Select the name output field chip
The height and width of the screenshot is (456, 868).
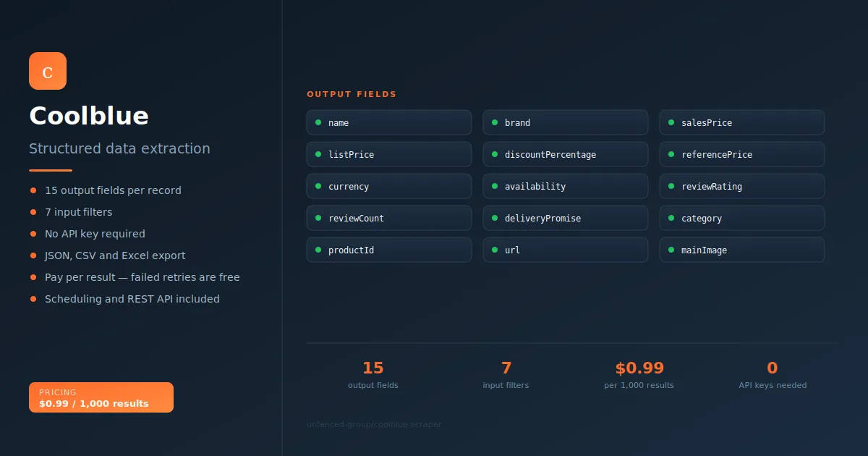coord(389,122)
